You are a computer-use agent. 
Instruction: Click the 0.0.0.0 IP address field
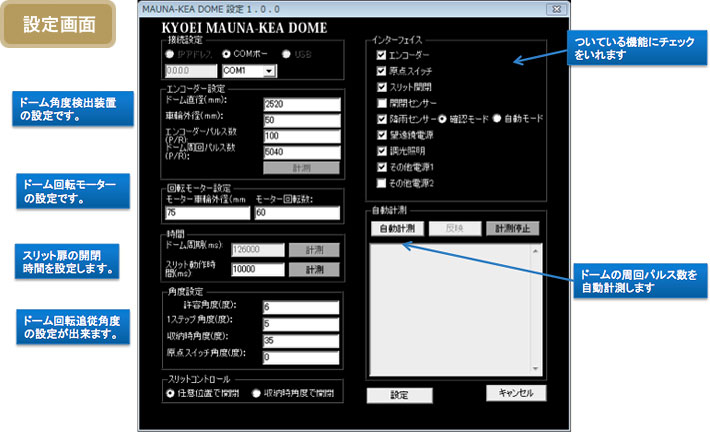[191, 71]
